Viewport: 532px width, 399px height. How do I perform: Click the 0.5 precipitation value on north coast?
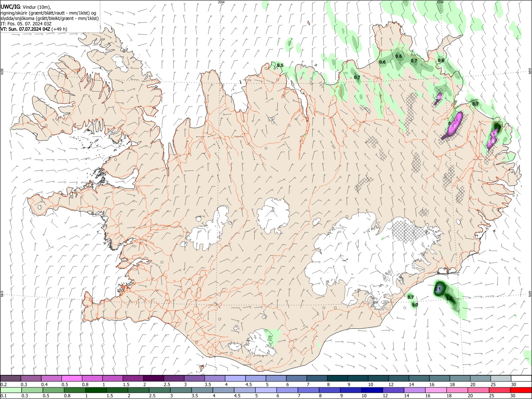coord(280,66)
